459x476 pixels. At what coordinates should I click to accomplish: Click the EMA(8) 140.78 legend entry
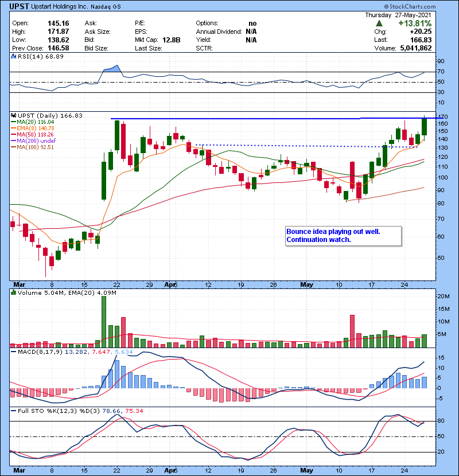(33, 128)
